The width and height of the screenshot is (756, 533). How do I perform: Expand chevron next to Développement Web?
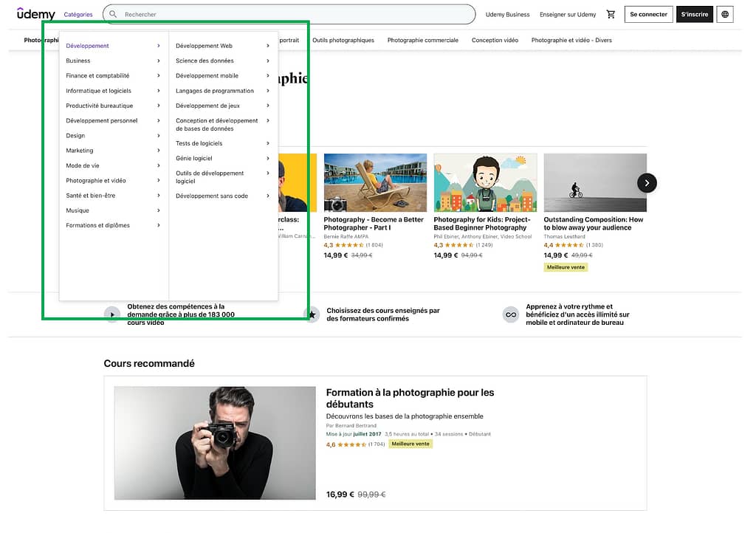point(267,46)
